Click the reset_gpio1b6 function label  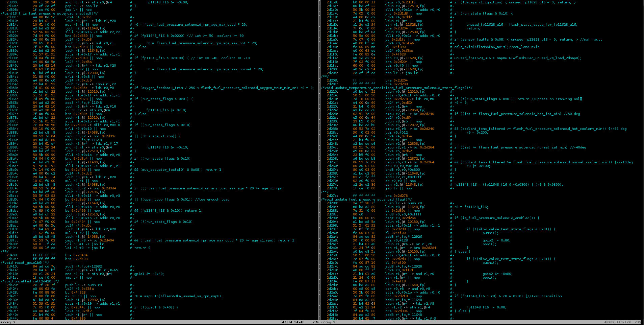tap(25, 262)
